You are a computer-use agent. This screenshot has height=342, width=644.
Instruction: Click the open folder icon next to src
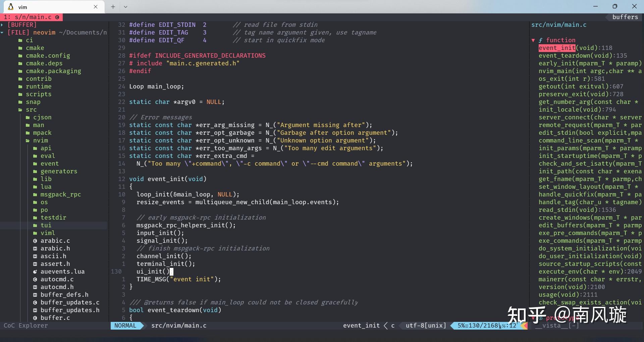20,110
